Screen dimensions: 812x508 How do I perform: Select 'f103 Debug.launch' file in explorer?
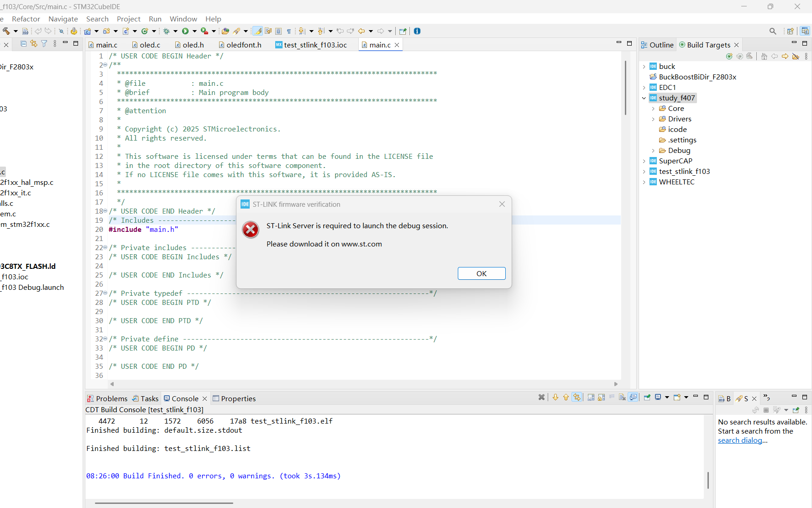coord(32,288)
